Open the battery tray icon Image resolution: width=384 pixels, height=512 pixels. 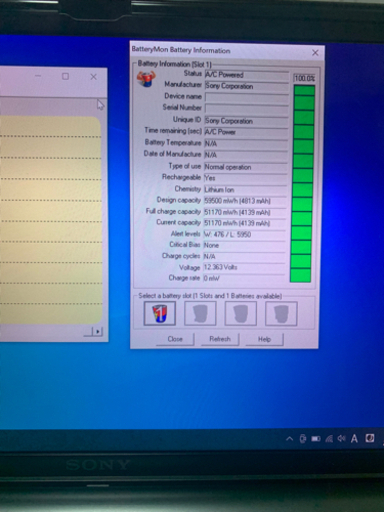316,439
